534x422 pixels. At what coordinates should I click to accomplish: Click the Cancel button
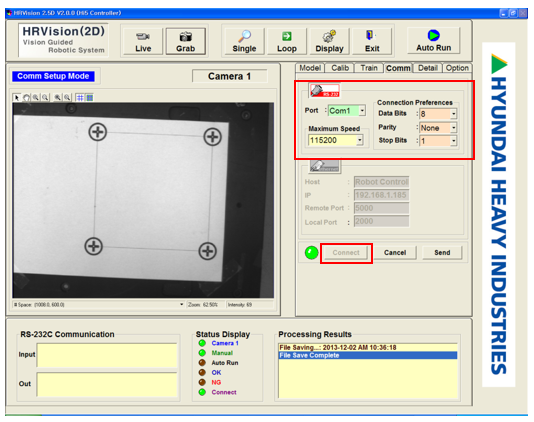[x=395, y=253]
